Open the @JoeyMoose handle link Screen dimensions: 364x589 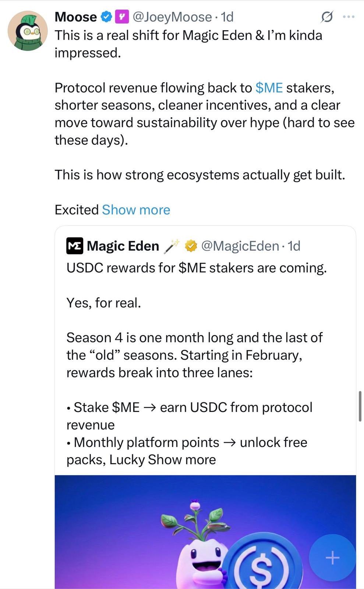click(172, 17)
